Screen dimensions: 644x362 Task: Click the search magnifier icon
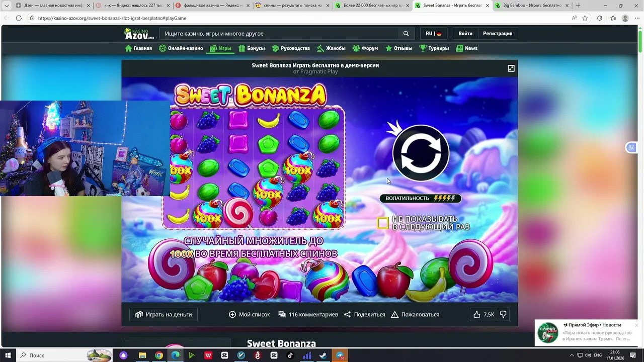[406, 34]
